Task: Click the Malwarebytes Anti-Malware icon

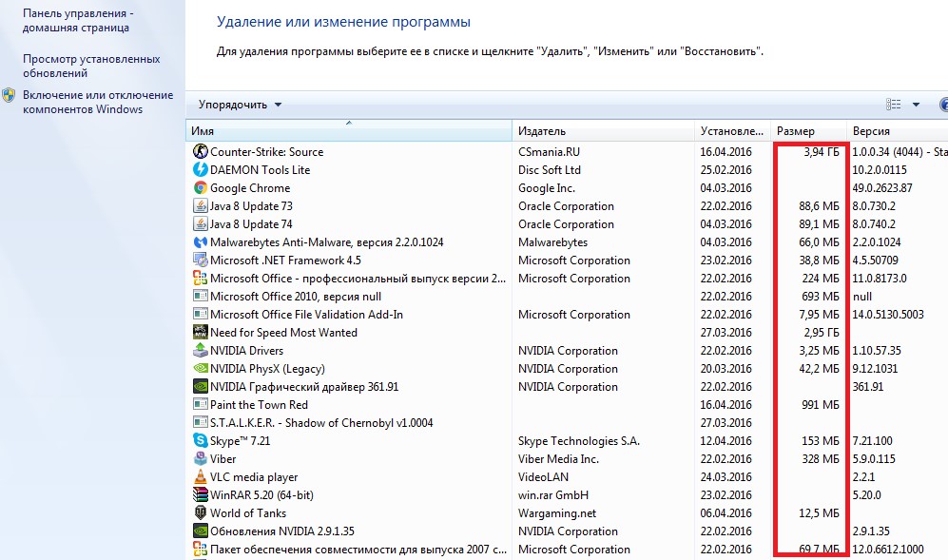Action: tap(200, 242)
